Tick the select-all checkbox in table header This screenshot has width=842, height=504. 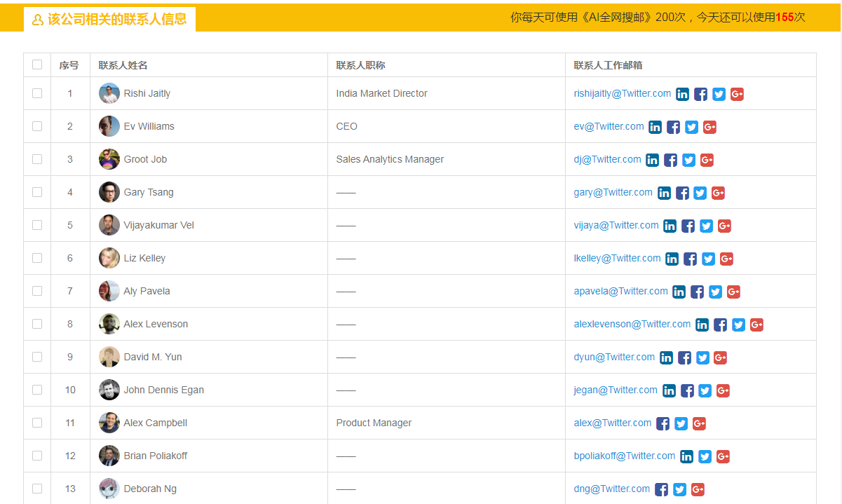[x=37, y=65]
